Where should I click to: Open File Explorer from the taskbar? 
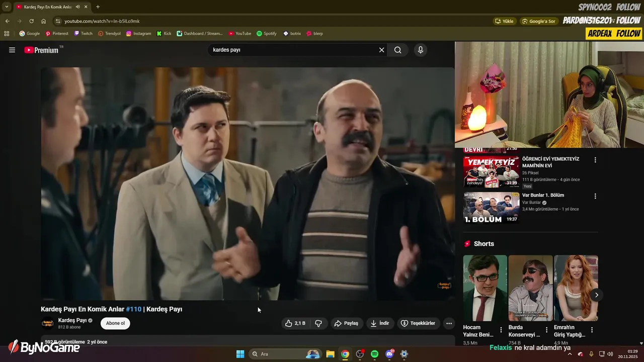pos(330,354)
